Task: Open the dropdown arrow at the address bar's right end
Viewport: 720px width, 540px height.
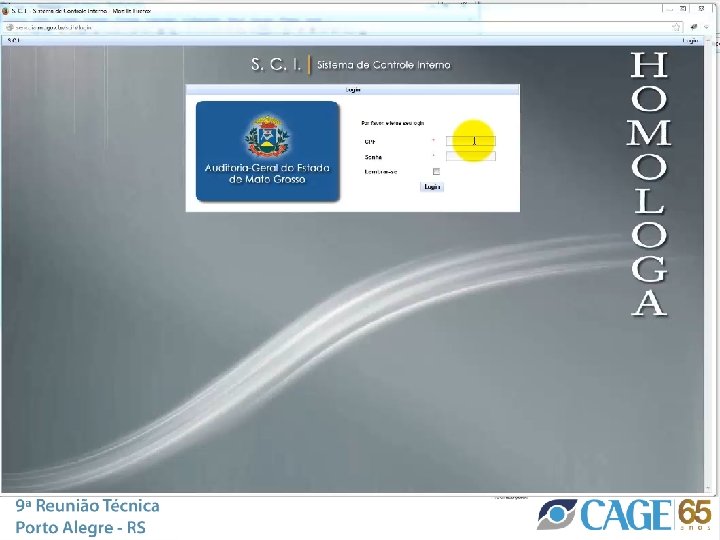Action: [707, 27]
